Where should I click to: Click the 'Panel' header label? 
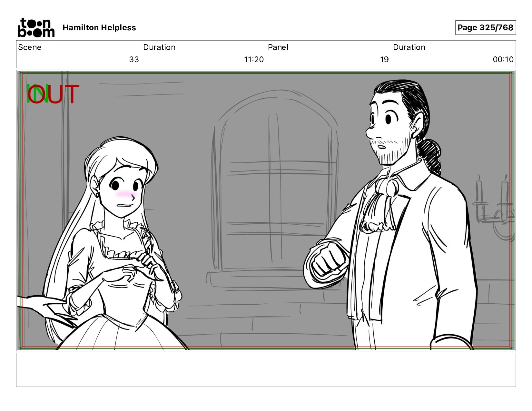pos(278,47)
